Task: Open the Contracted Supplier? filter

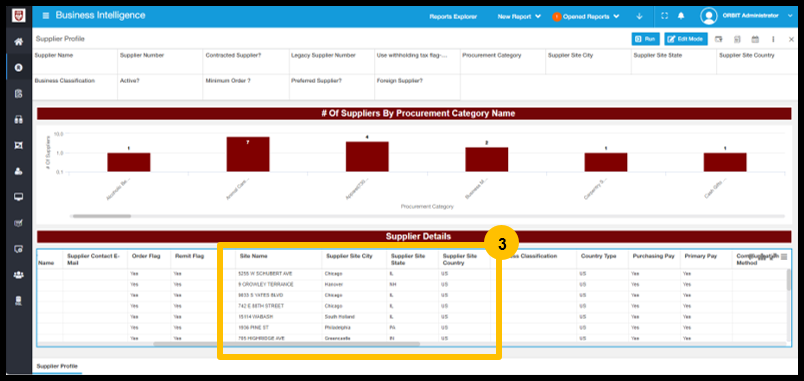Action: pyautogui.click(x=246, y=62)
